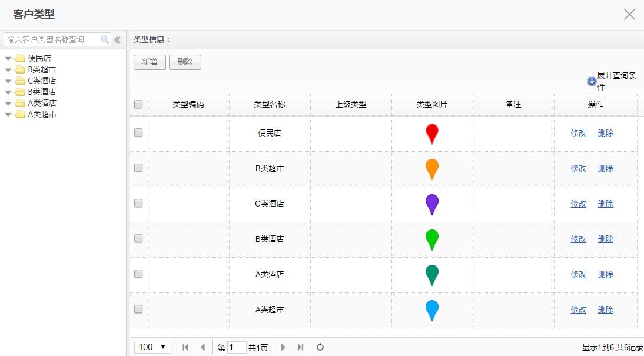
Task: Click the search magnifier icon
Action: click(x=105, y=39)
